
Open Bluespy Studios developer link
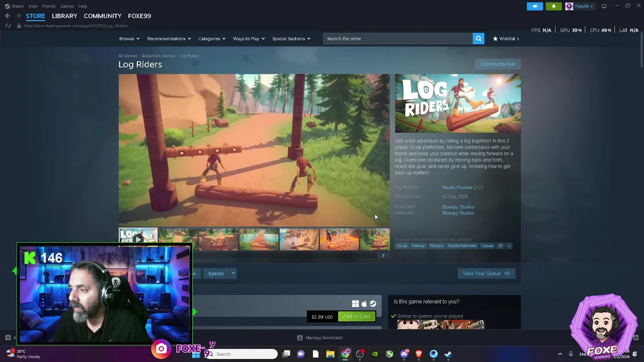(x=458, y=207)
